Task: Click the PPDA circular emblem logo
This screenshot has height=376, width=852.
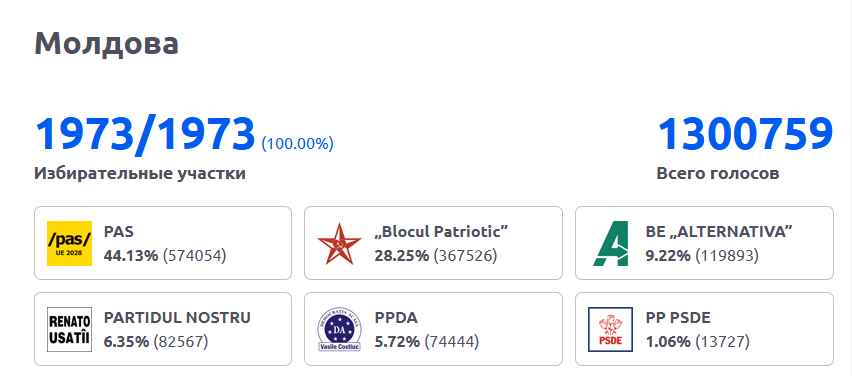Action: (x=339, y=329)
